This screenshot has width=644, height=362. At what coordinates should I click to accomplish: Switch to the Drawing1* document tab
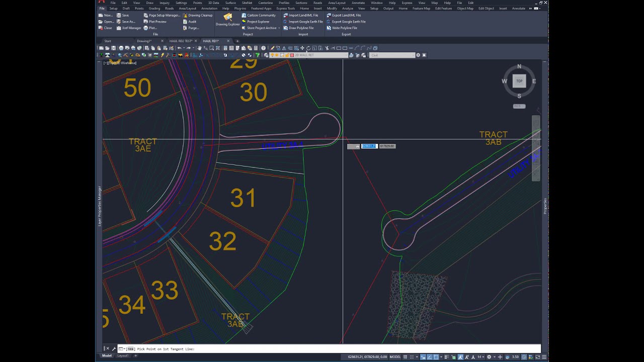coord(144,41)
